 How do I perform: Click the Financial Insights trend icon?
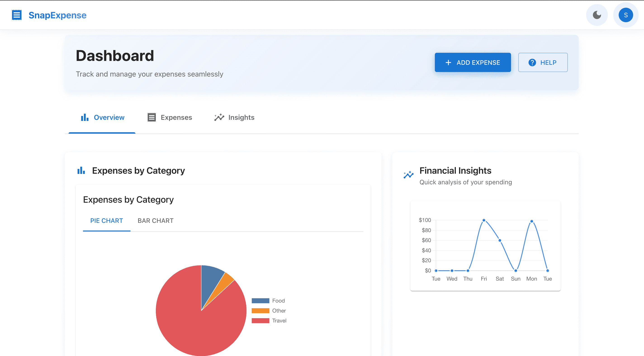(x=409, y=175)
